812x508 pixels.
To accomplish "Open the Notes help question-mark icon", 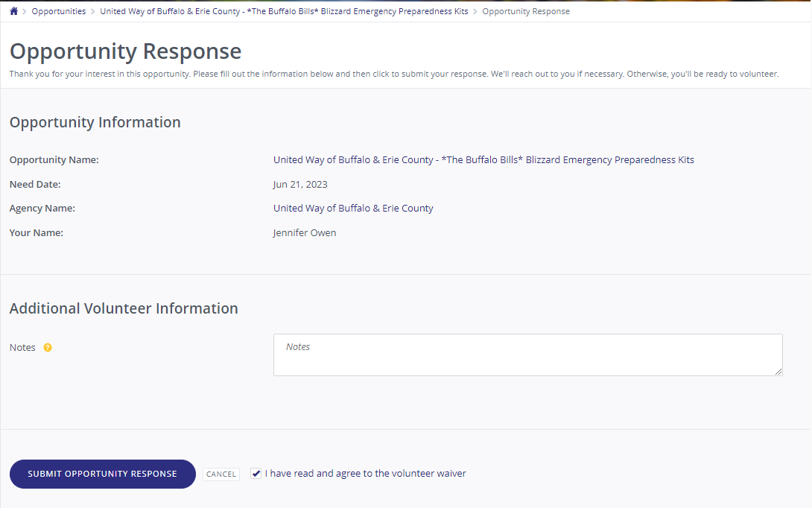I will 48,347.
